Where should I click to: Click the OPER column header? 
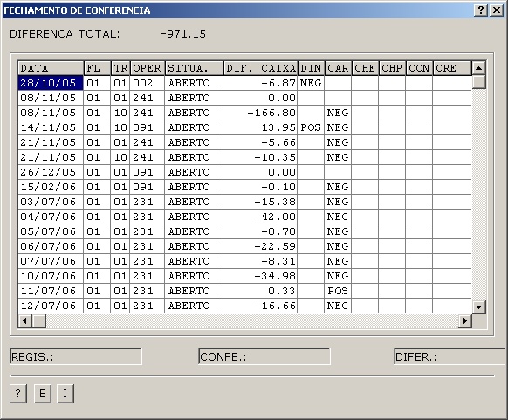click(148, 68)
